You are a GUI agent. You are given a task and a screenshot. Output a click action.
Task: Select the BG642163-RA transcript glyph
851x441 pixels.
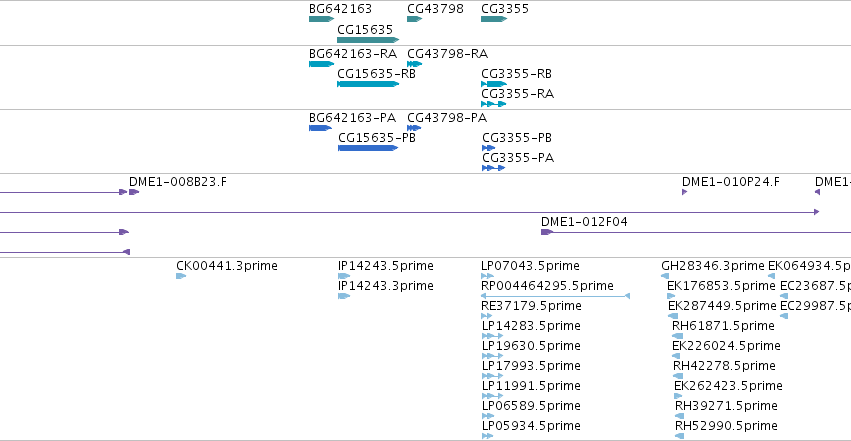(321, 64)
